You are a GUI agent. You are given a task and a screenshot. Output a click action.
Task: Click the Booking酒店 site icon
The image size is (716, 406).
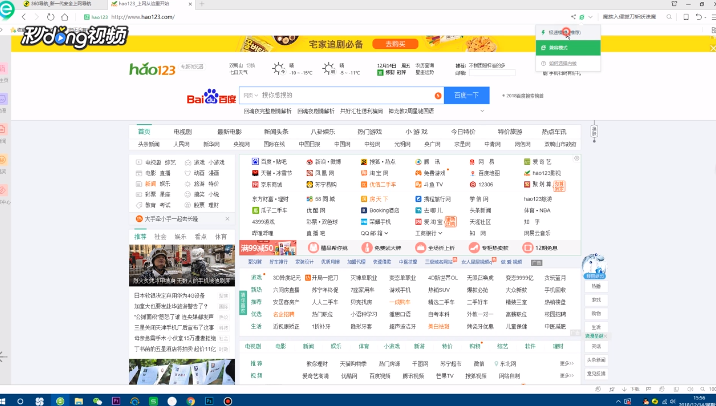(364, 211)
